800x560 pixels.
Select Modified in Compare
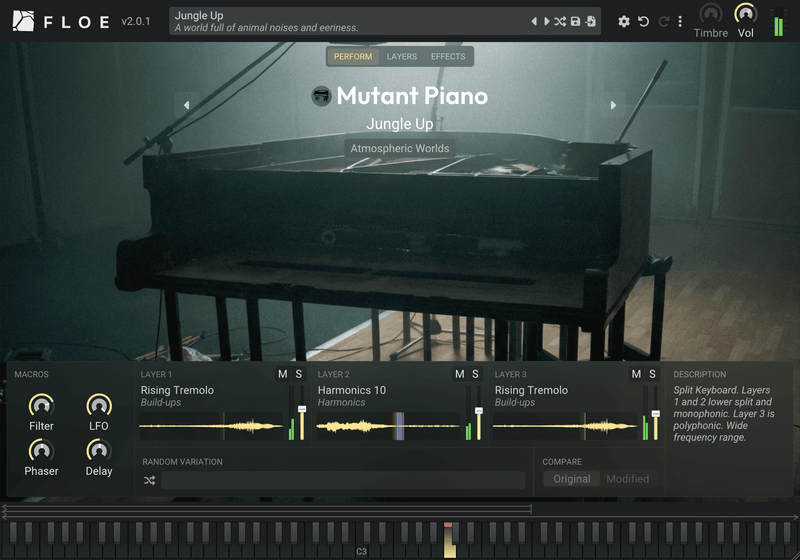(x=628, y=479)
